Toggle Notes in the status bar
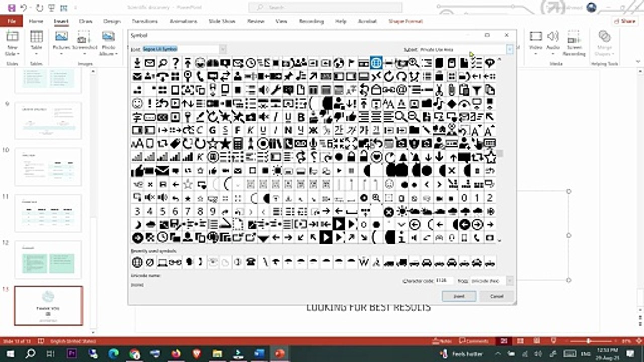Image resolution: width=644 pixels, height=362 pixels. coord(442,341)
